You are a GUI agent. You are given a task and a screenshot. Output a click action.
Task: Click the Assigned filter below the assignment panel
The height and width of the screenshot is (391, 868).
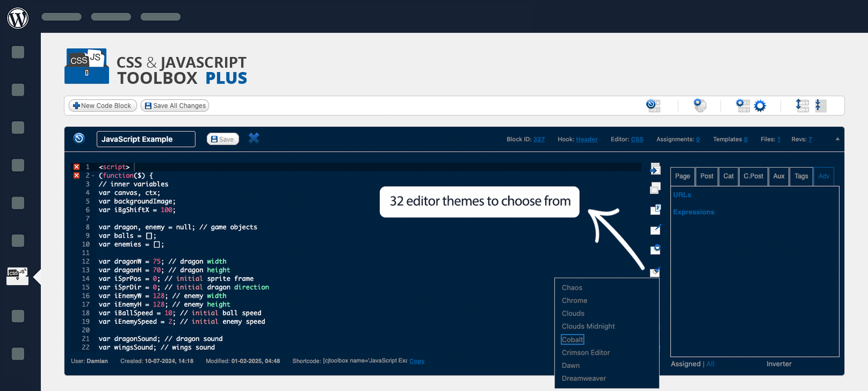pos(686,364)
